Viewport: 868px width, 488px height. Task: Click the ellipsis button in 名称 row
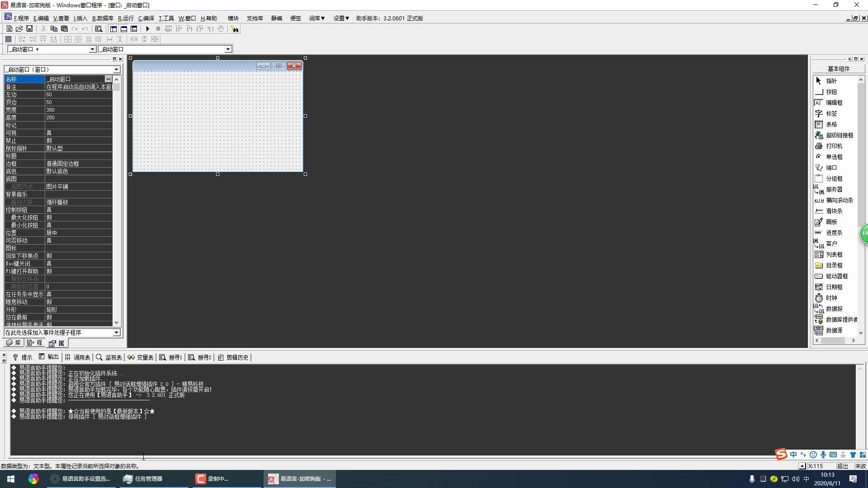click(x=108, y=79)
